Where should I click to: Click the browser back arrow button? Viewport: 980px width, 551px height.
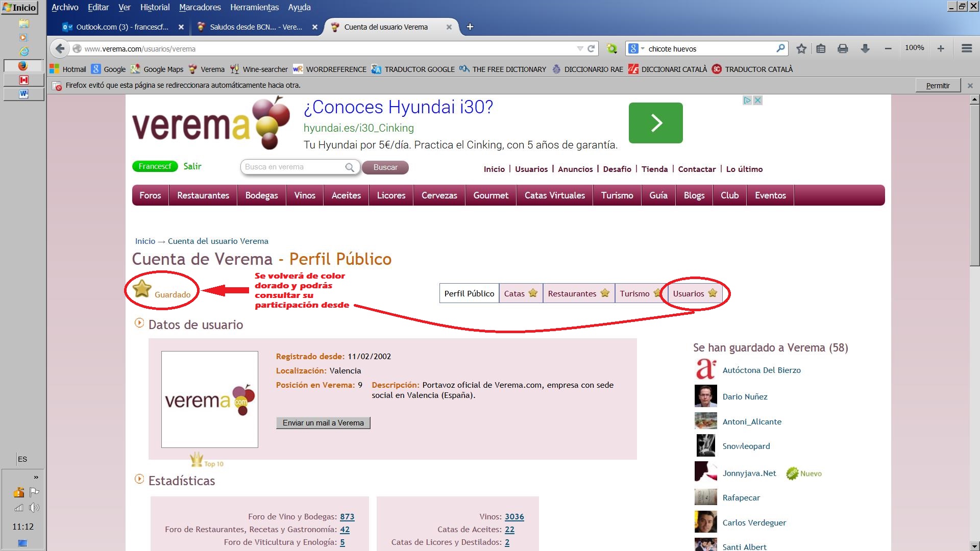coord(60,48)
